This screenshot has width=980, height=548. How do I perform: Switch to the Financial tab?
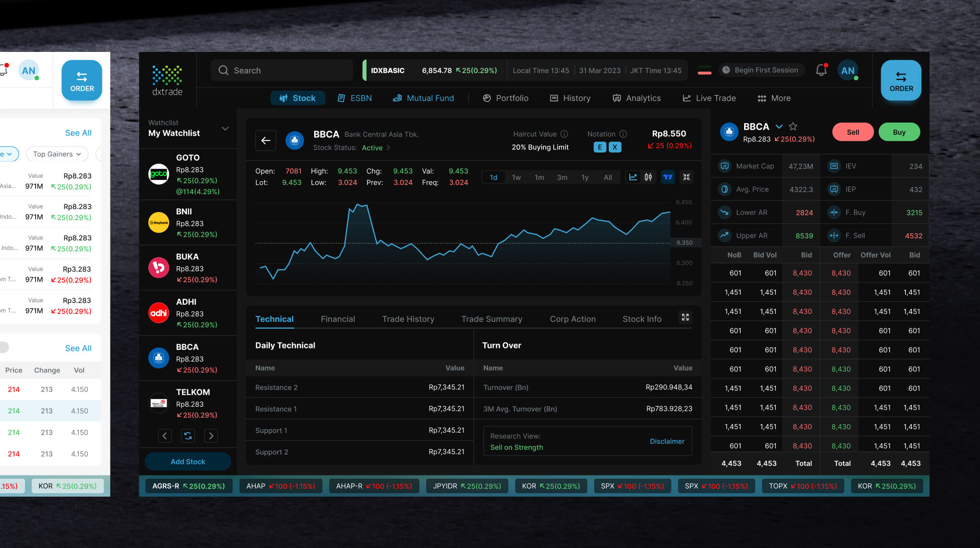click(x=338, y=319)
